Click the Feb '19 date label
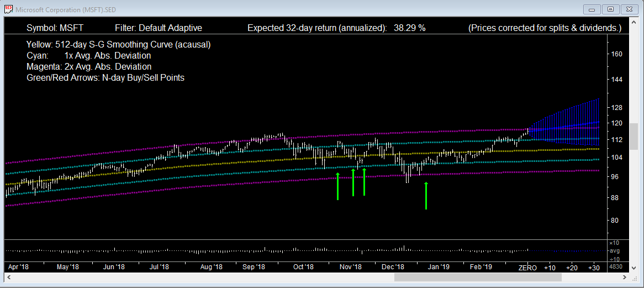 pyautogui.click(x=481, y=267)
